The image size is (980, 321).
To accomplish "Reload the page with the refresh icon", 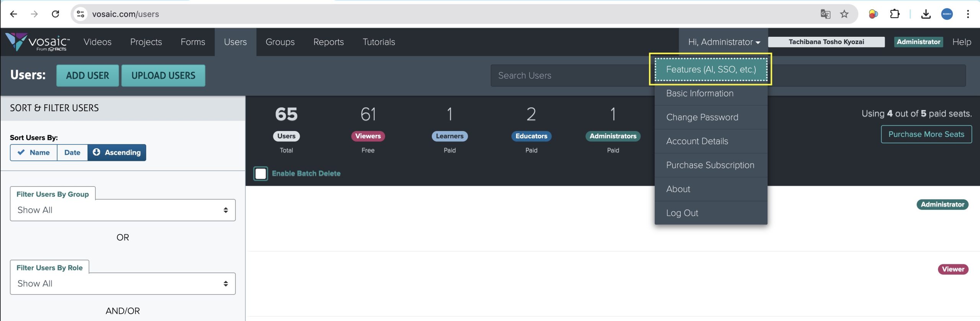I will pyautogui.click(x=56, y=14).
